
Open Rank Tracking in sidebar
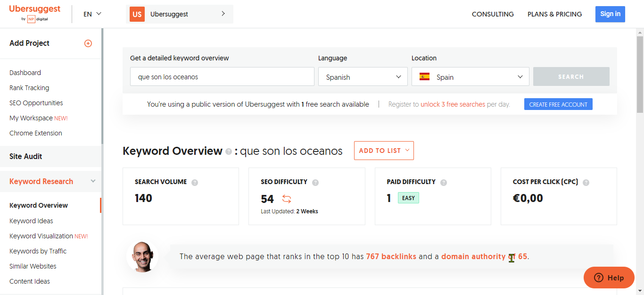(29, 88)
